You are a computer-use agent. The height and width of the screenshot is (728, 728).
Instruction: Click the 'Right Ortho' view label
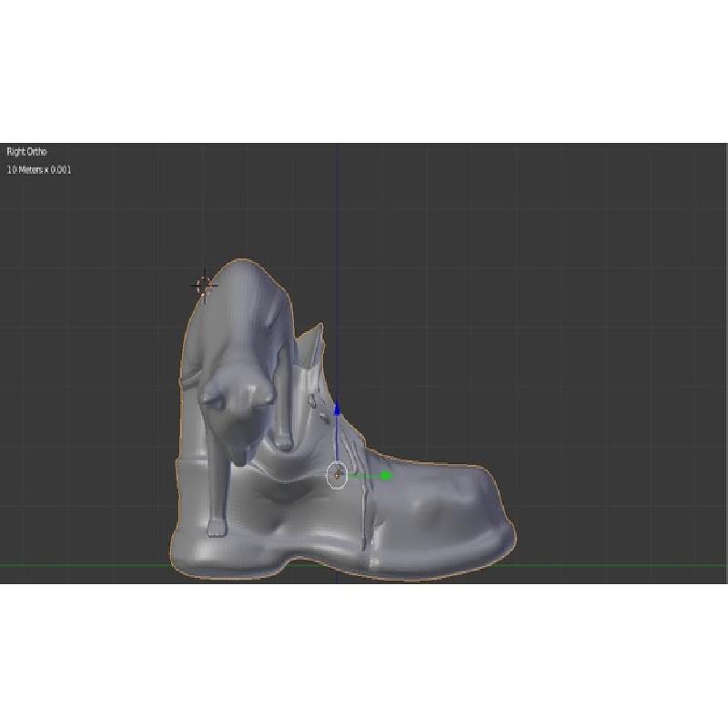coord(26,152)
